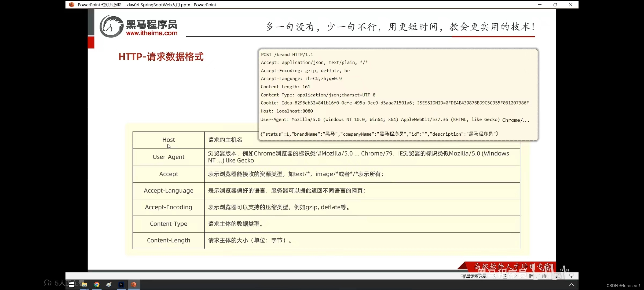
Task: Click the Slide Show view icon
Action: click(571, 276)
